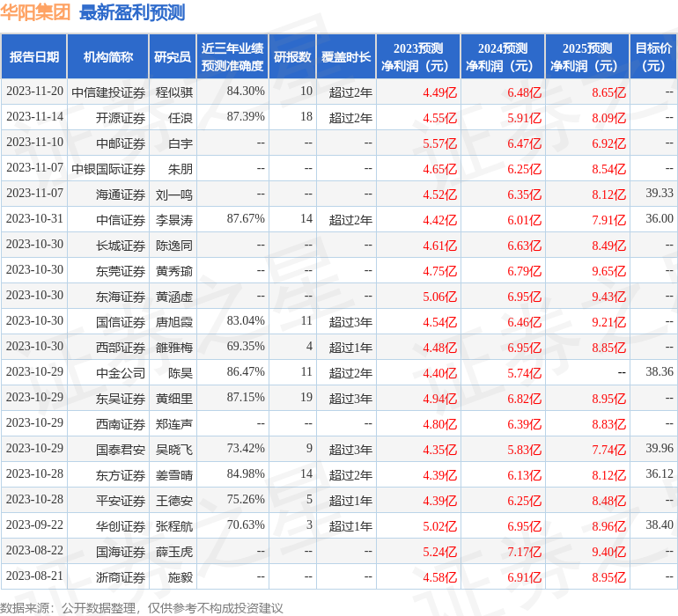Viewport: 678px width, 616px height.
Task: Click target price 39.96
Action: pyautogui.click(x=660, y=448)
